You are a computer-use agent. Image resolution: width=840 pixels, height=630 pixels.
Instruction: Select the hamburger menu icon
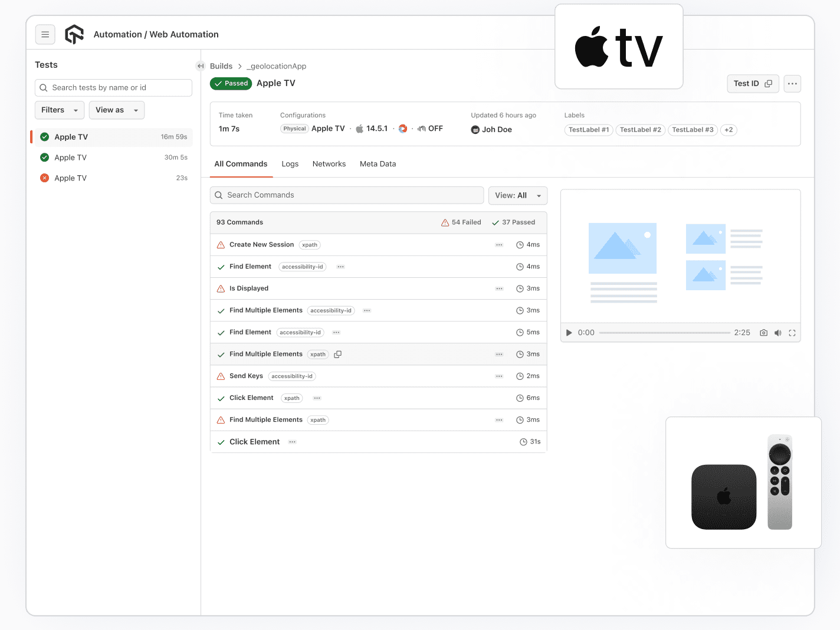(x=45, y=34)
